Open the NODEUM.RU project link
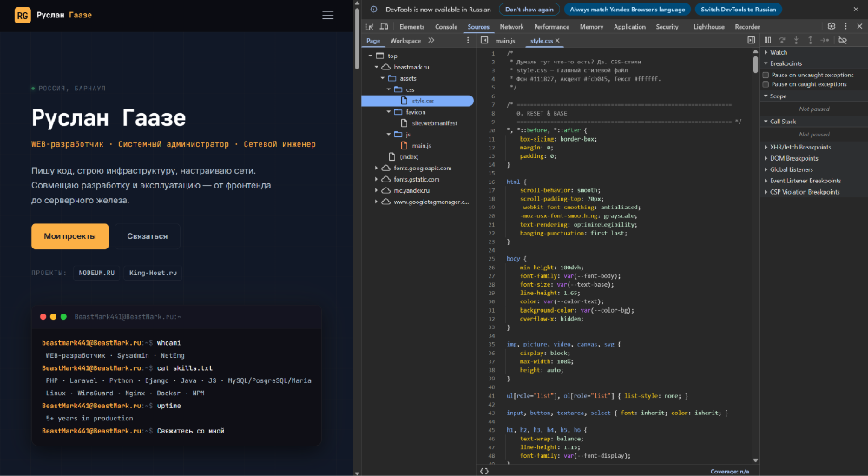868x476 pixels. click(x=96, y=273)
